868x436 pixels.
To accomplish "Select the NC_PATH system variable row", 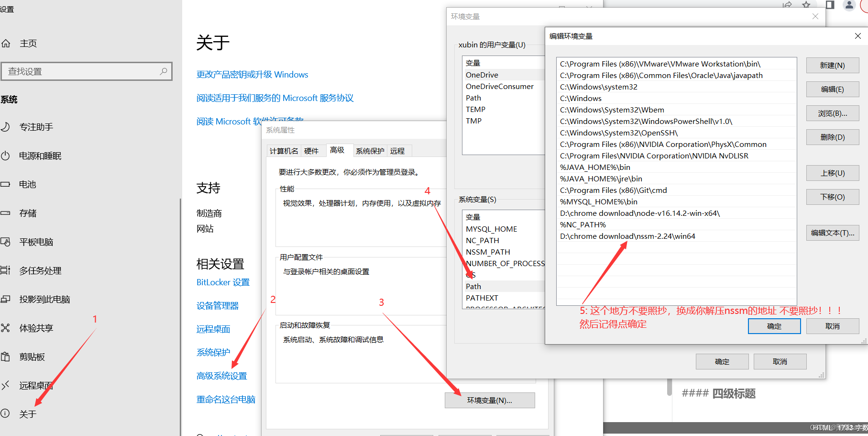I will pyautogui.click(x=504, y=241).
